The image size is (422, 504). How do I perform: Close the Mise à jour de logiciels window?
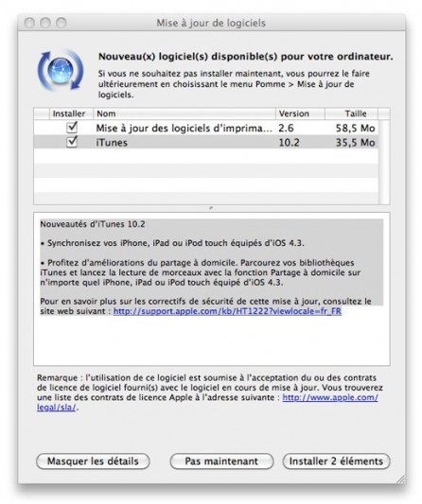tap(29, 23)
